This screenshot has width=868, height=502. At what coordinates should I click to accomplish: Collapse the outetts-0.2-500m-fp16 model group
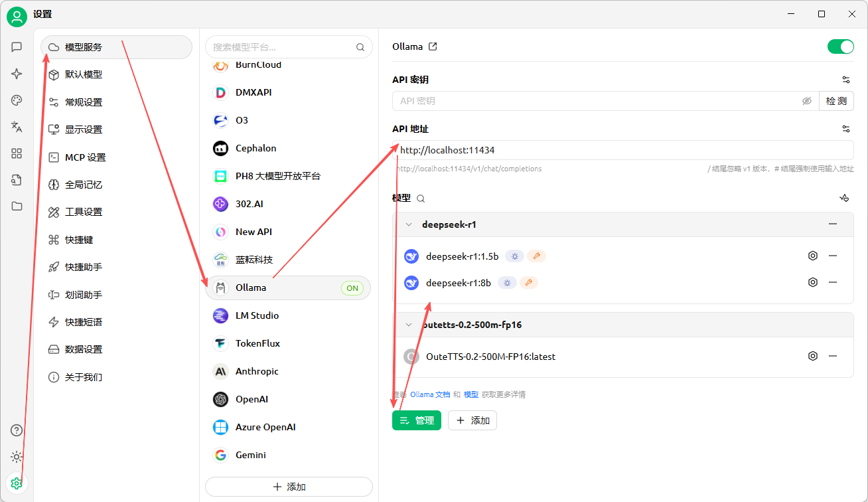[x=409, y=325]
